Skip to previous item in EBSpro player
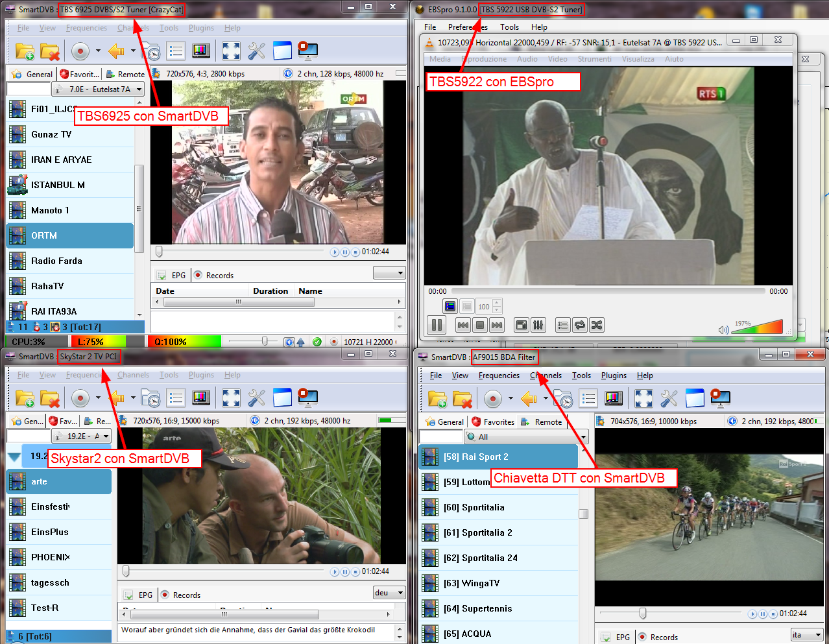This screenshot has width=829, height=644. 463,325
